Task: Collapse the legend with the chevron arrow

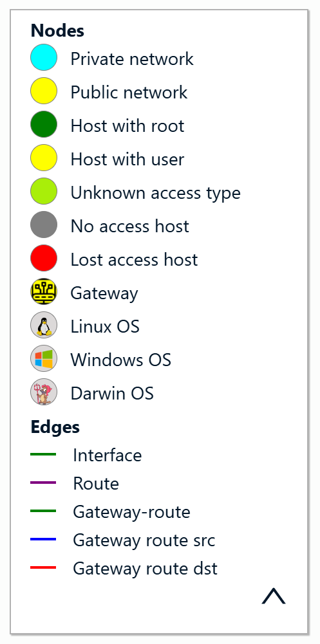Action: [x=274, y=596]
